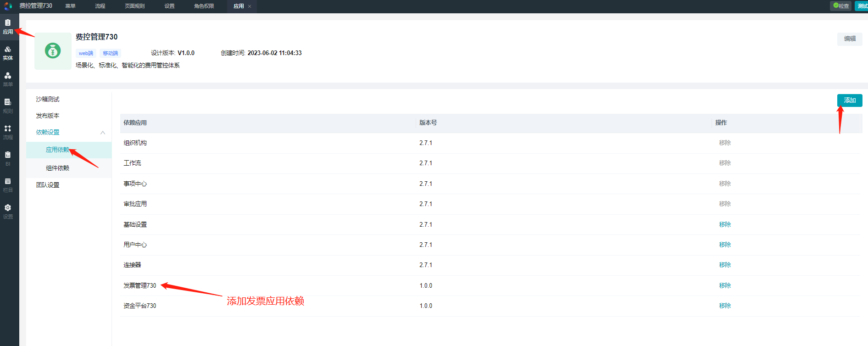Switch to the 流程 tab in top bar
868x346 pixels.
point(100,6)
